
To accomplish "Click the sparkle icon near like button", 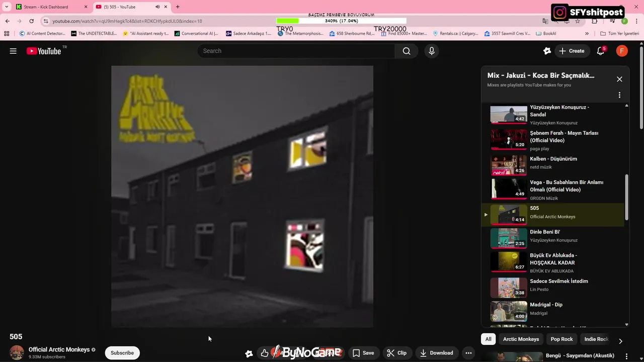I will click(x=249, y=353).
